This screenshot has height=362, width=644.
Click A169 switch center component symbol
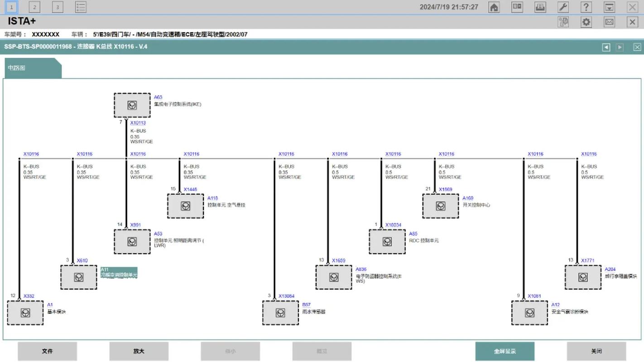441,206
